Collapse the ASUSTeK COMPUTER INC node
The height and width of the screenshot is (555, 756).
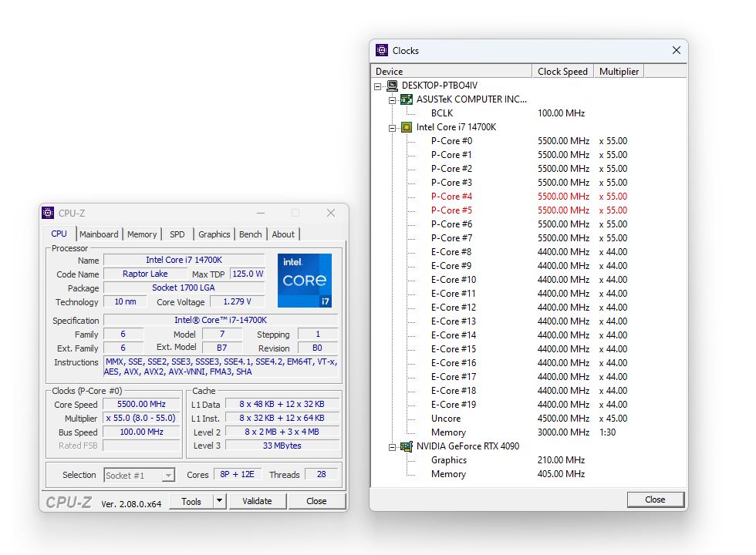click(x=393, y=100)
